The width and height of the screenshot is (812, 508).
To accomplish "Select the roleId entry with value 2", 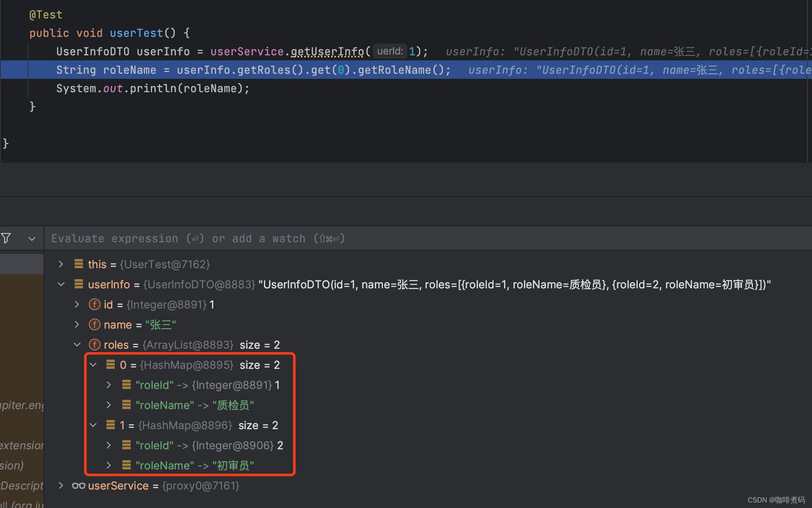I will pos(209,445).
